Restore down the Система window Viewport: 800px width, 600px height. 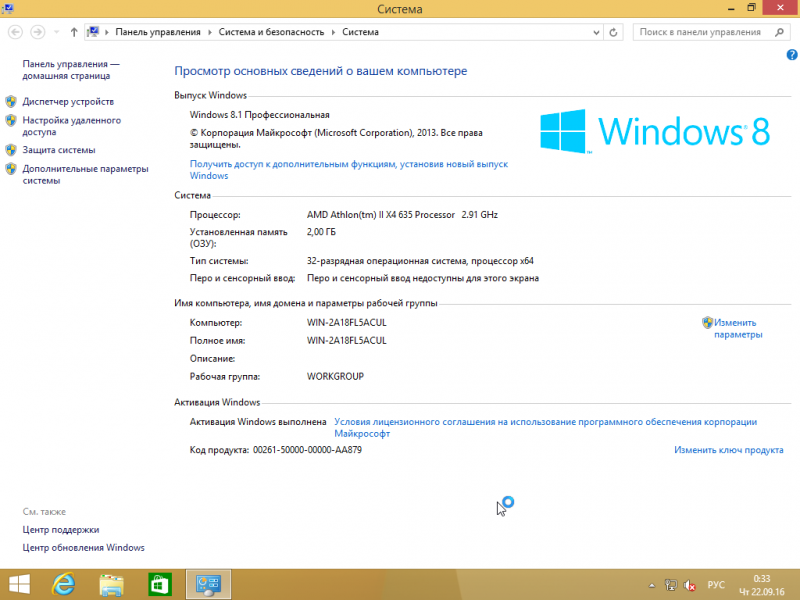(x=752, y=8)
